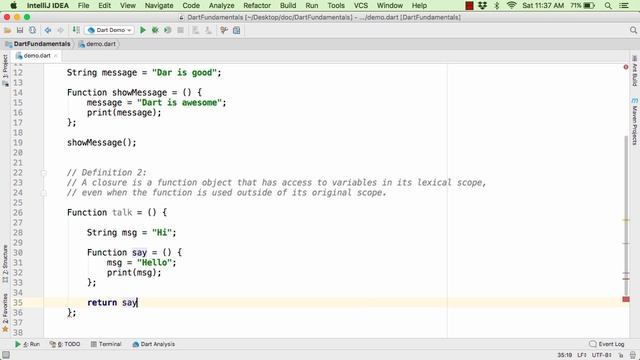Click the Save All toolbar icon
This screenshot has width=640, height=360.
20,30
